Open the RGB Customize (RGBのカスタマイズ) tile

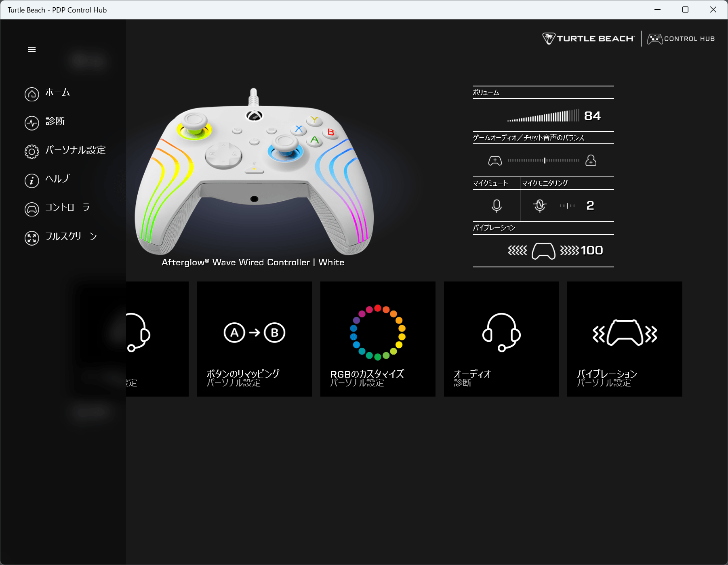pos(378,339)
